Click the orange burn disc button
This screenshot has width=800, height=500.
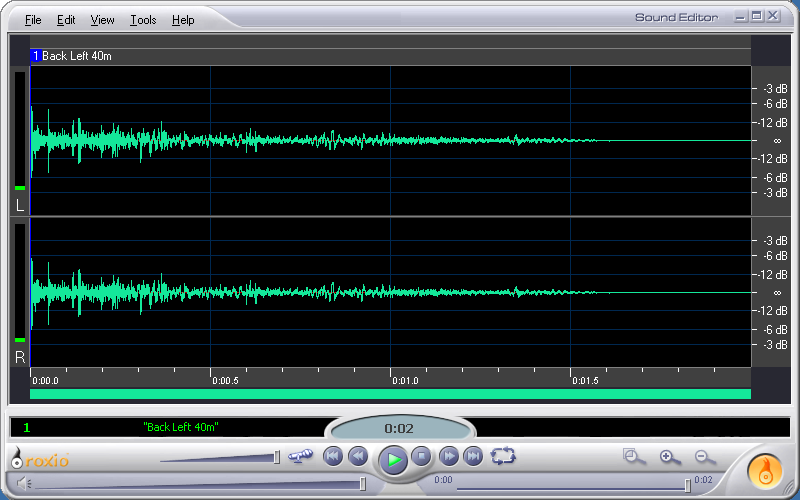pyautogui.click(x=767, y=469)
